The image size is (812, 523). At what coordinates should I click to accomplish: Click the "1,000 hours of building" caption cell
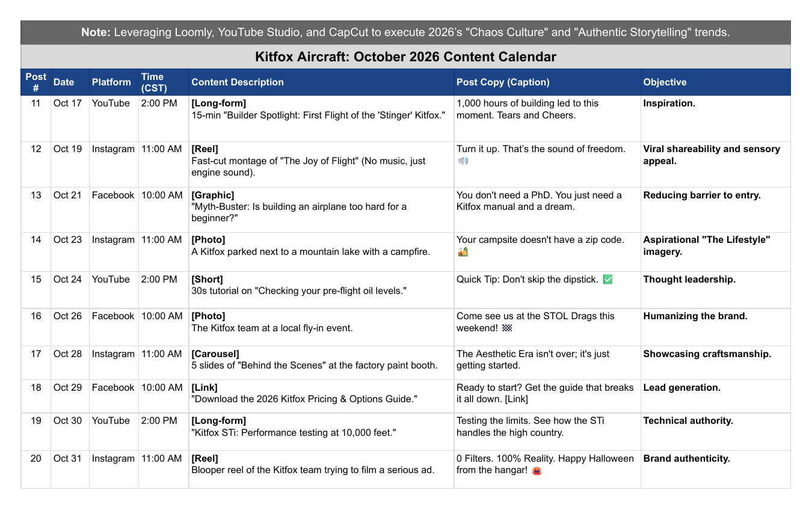coord(547,118)
